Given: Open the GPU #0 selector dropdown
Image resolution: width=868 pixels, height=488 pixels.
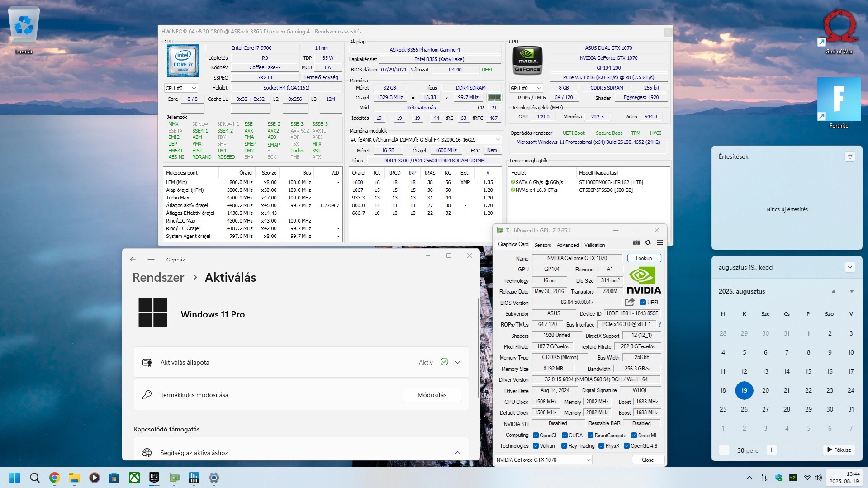Looking at the screenshot, I should [x=526, y=88].
